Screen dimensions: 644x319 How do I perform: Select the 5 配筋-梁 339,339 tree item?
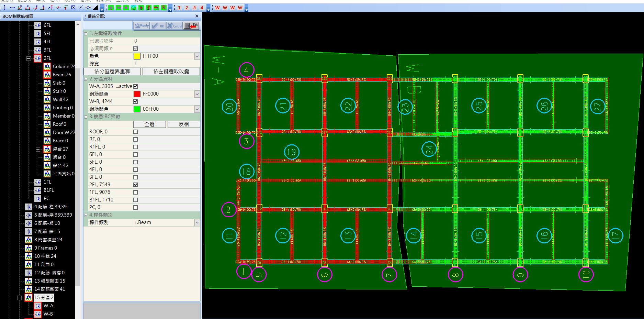pyautogui.click(x=53, y=215)
